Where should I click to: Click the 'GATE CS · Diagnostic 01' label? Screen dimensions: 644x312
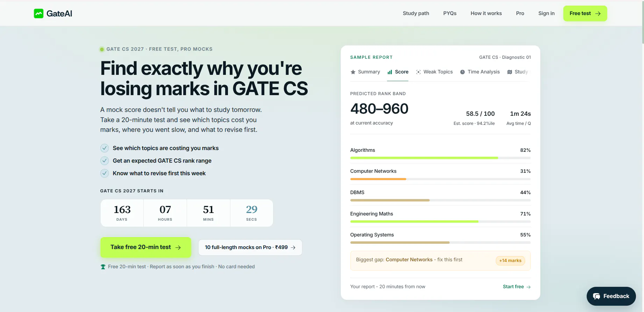[x=505, y=57]
